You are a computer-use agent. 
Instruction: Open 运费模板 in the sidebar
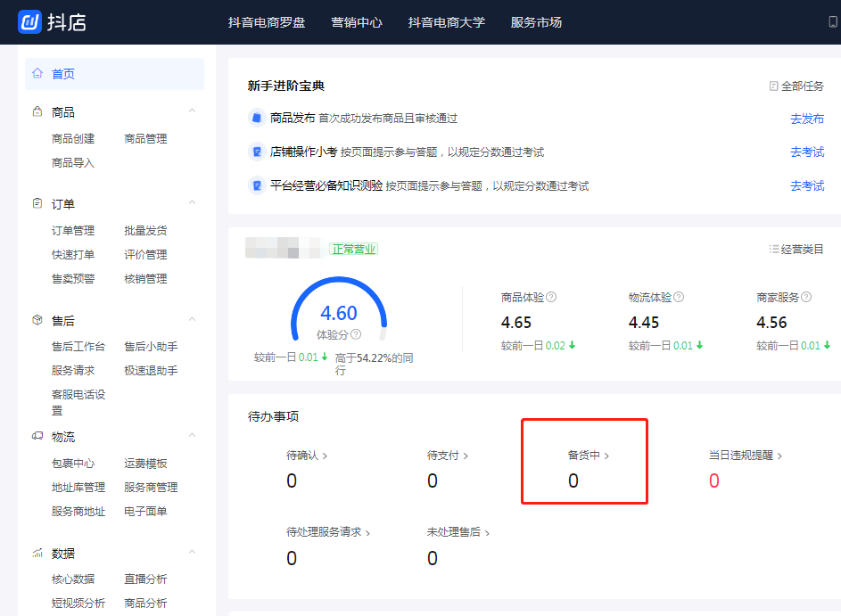tap(145, 464)
